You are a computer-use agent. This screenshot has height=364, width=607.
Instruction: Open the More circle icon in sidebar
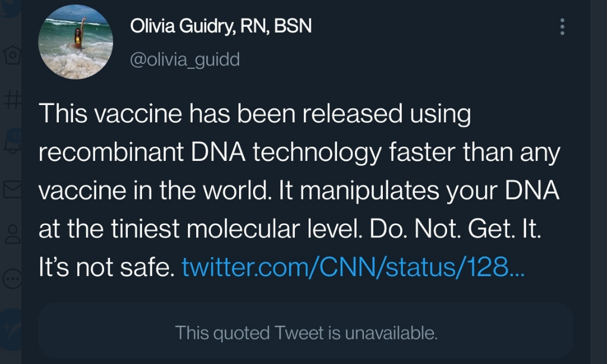click(x=12, y=278)
